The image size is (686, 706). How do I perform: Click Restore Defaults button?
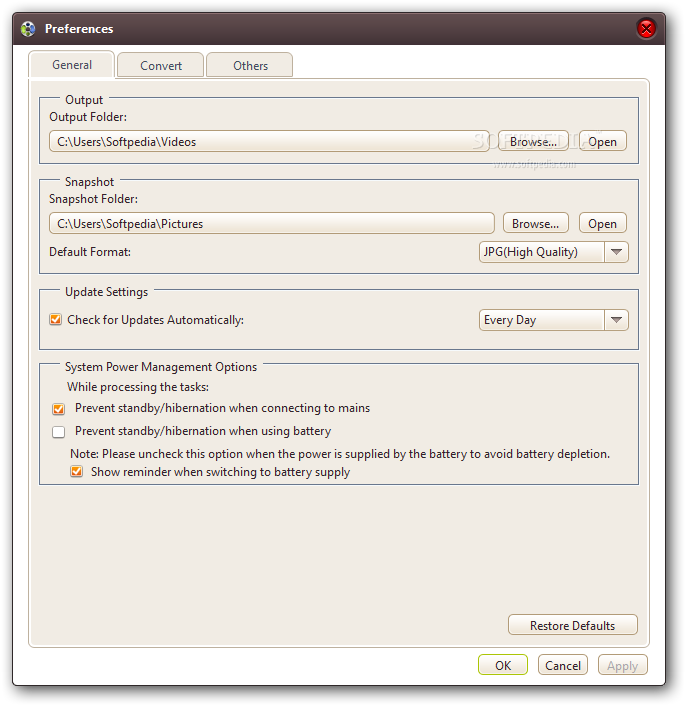tap(573, 625)
